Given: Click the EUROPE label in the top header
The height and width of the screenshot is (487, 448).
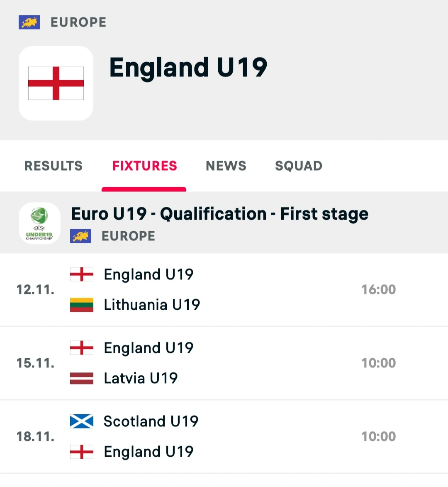Looking at the screenshot, I should (78, 22).
